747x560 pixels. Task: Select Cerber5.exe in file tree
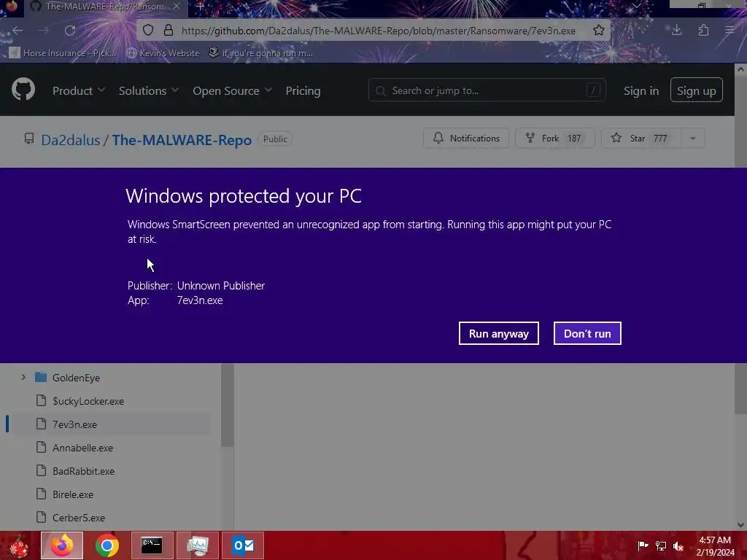point(79,518)
